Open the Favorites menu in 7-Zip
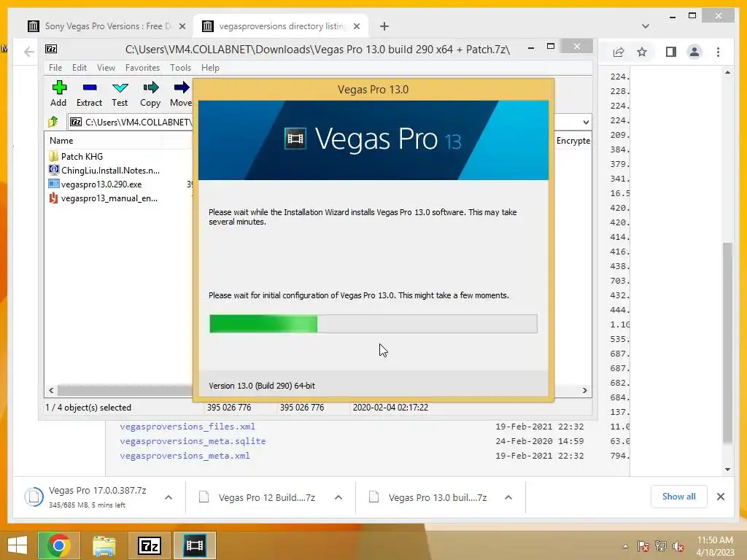747x560 pixels. pos(142,68)
